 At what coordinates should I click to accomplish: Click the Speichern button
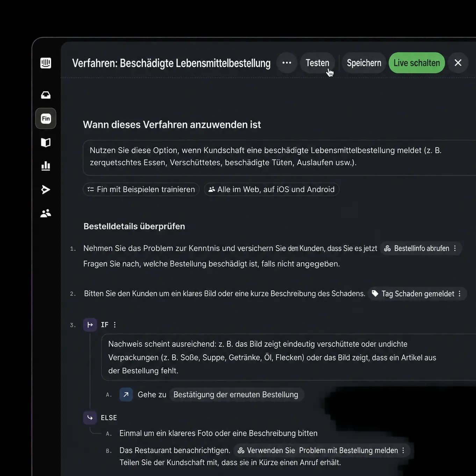pyautogui.click(x=364, y=63)
